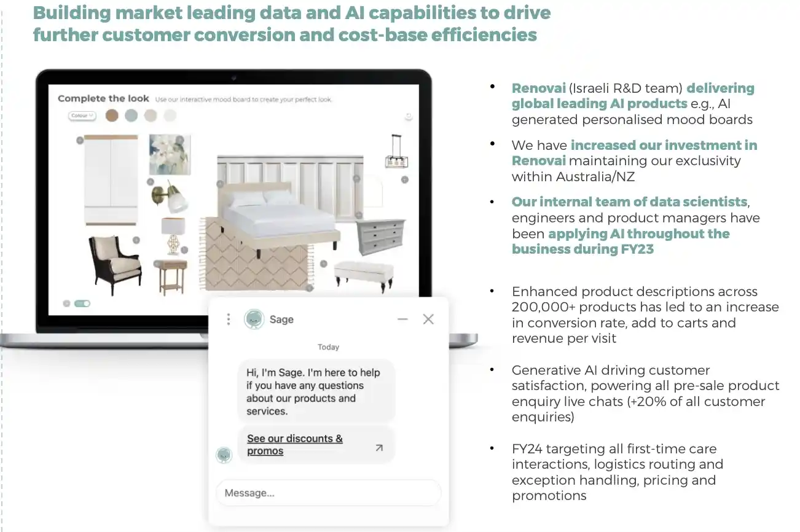Select the tan brown colour swatch

coord(112,115)
